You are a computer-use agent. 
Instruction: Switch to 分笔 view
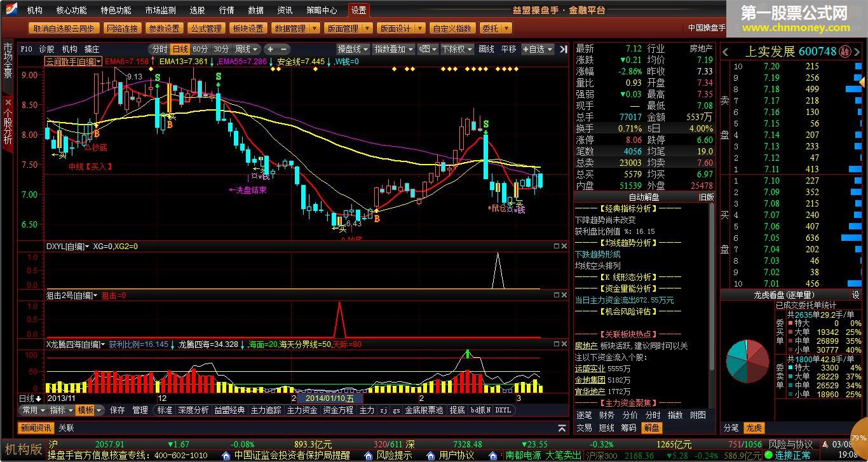[x=731, y=428]
